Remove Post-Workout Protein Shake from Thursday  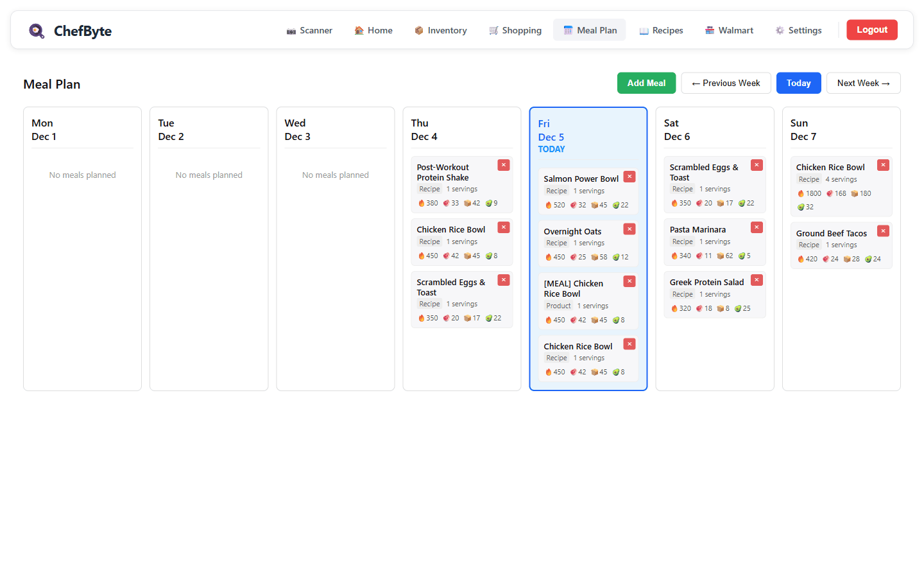pos(504,164)
